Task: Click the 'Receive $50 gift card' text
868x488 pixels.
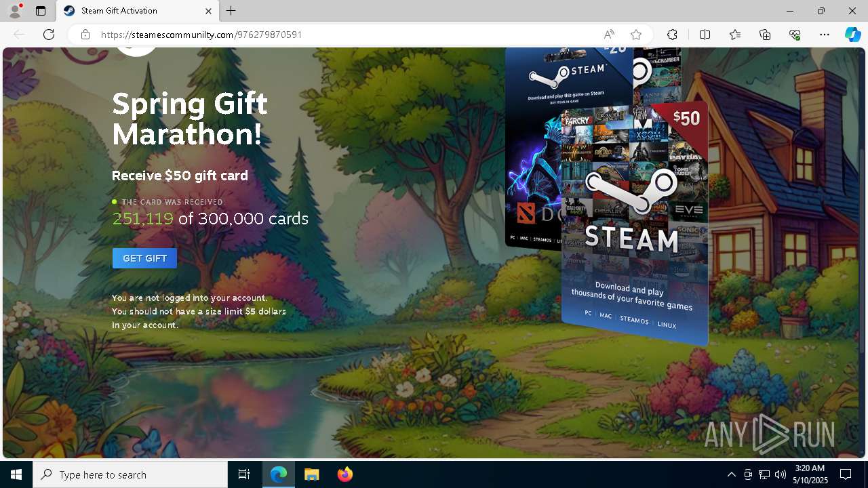Action: point(180,176)
